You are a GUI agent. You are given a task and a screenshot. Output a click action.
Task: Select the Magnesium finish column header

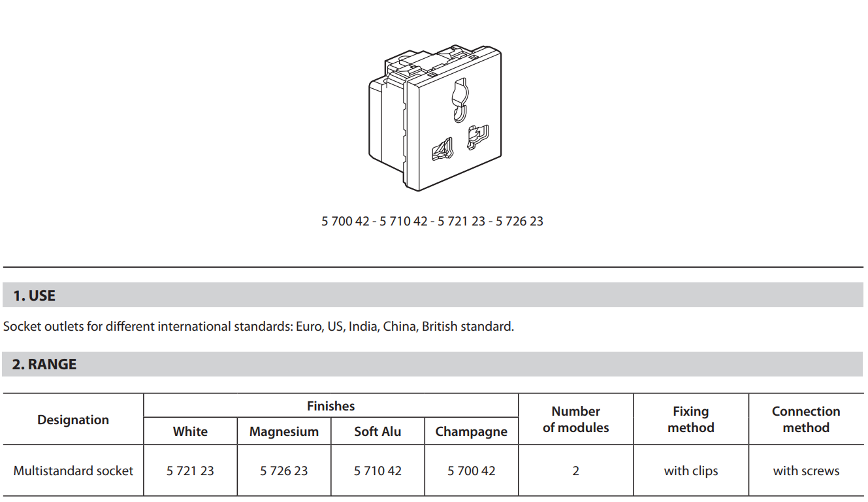[284, 431]
